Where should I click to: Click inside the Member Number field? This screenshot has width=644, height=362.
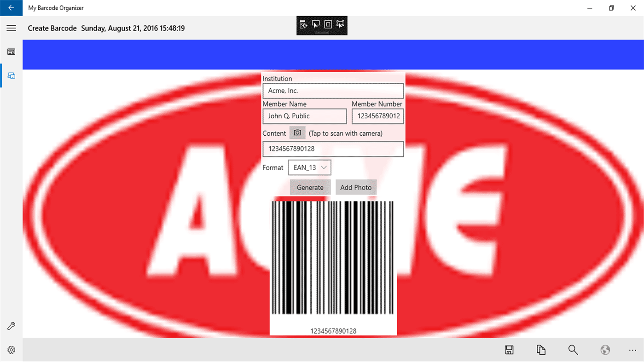coord(377,116)
